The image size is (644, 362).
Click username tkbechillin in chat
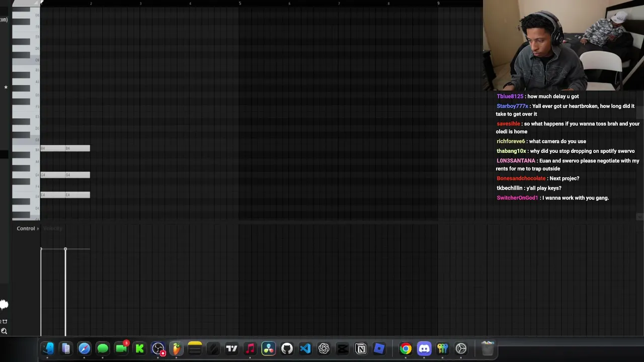click(x=509, y=188)
